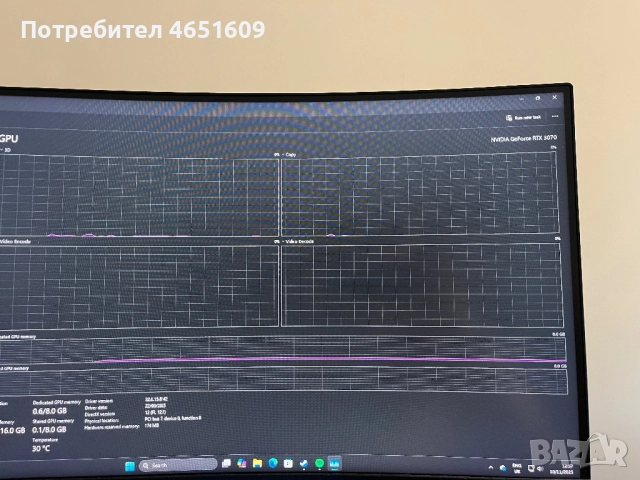Image resolution: width=640 pixels, height=480 pixels.
Task: Open Steam from the taskbar
Action: tap(304, 463)
